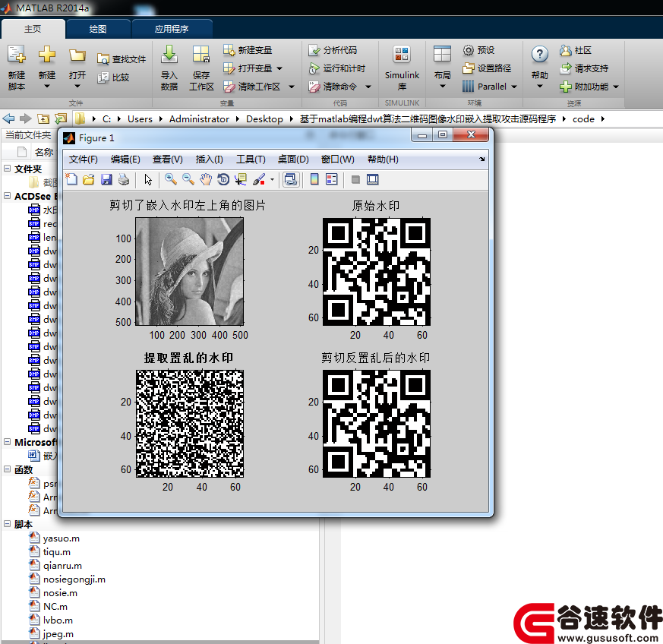Click New Variable (新建变量)
Viewport: 663px width, 644px height.
click(248, 50)
